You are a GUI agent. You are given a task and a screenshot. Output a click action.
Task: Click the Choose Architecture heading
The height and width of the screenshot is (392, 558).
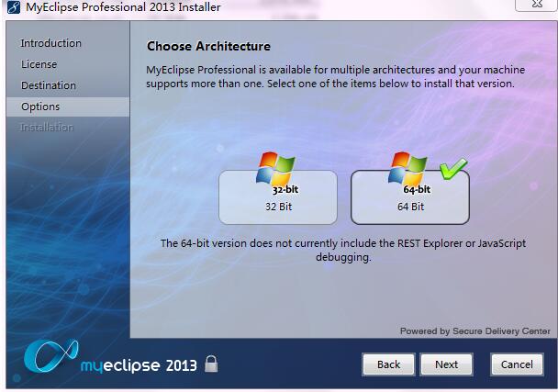point(208,46)
